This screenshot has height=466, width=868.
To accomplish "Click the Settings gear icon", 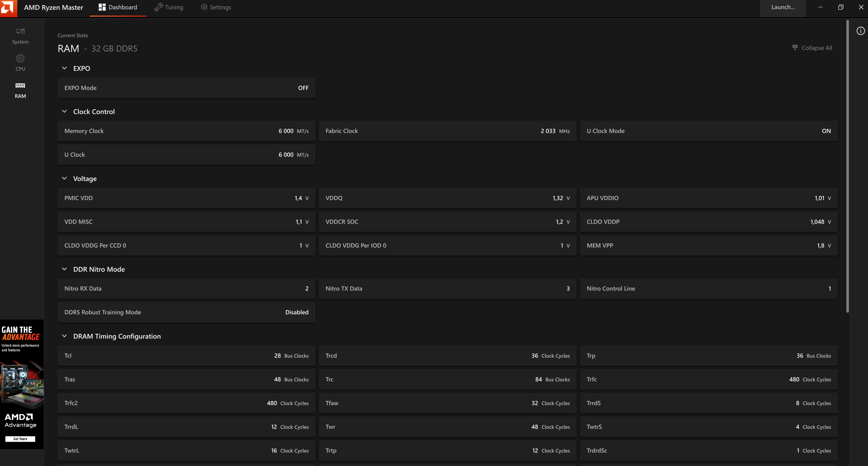I will point(204,7).
